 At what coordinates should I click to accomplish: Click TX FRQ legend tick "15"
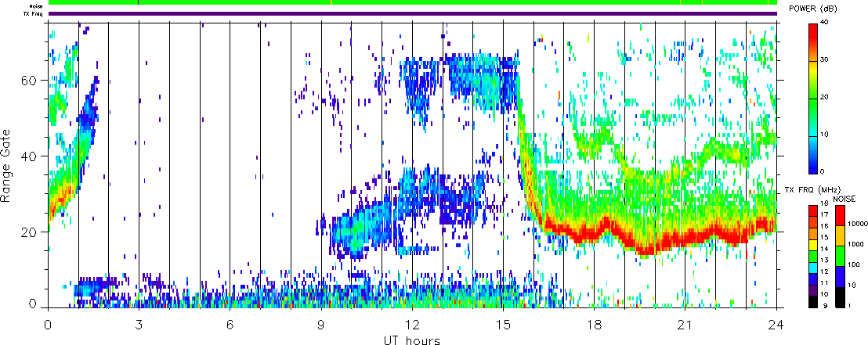click(x=825, y=237)
